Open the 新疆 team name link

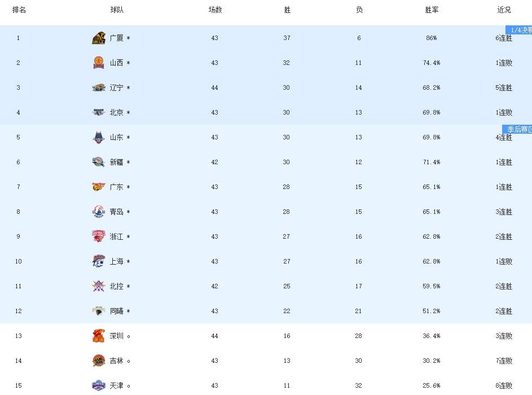tap(117, 163)
